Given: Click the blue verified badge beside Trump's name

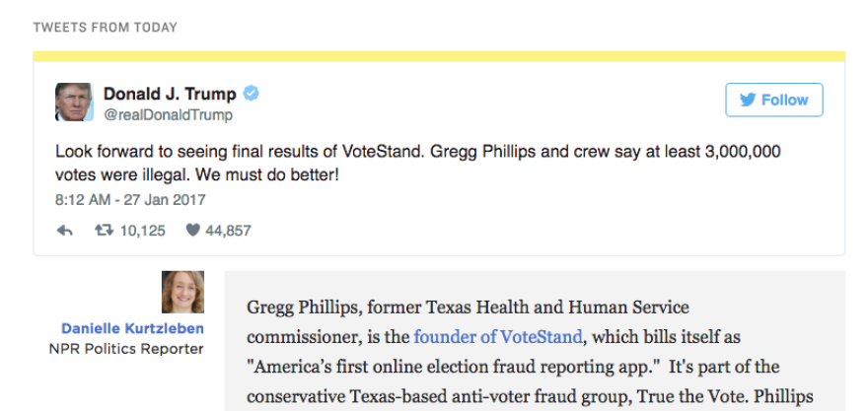Looking at the screenshot, I should (x=253, y=95).
